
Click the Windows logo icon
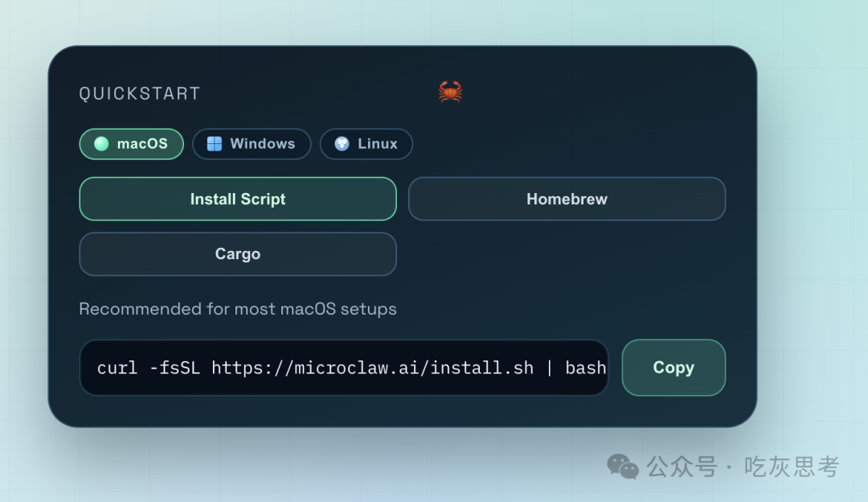pyautogui.click(x=215, y=144)
